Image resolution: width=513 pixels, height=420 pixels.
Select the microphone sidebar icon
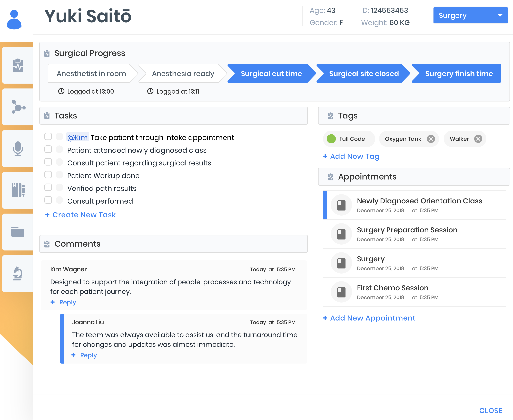(18, 148)
